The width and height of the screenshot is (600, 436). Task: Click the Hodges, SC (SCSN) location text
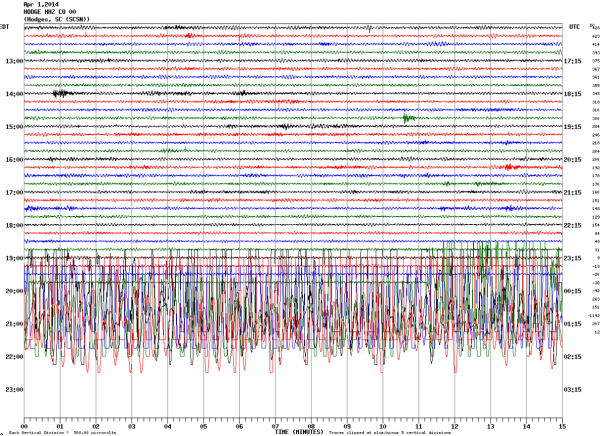tap(51, 18)
